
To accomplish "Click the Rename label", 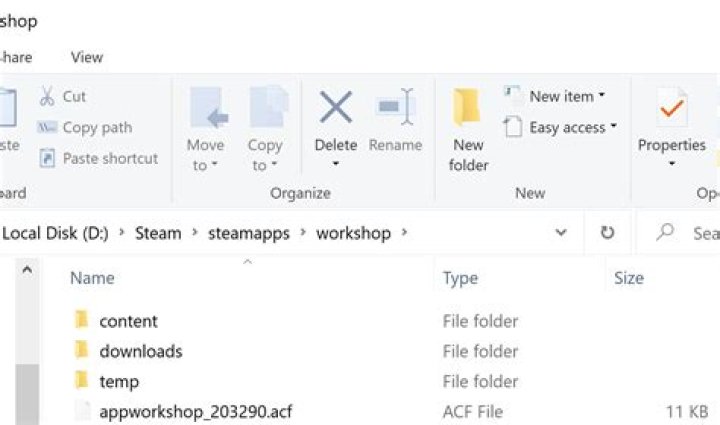I will click(x=395, y=145).
